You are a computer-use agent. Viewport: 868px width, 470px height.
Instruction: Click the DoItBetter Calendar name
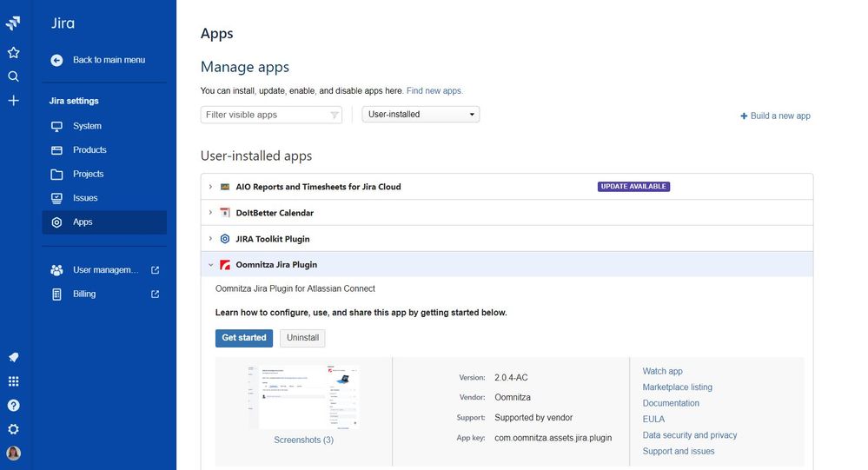click(275, 213)
